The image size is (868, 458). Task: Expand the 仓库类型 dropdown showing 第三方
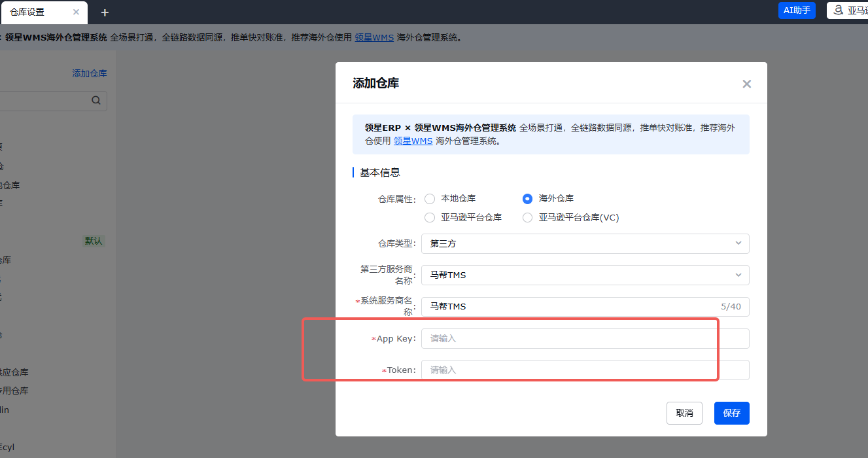click(585, 243)
